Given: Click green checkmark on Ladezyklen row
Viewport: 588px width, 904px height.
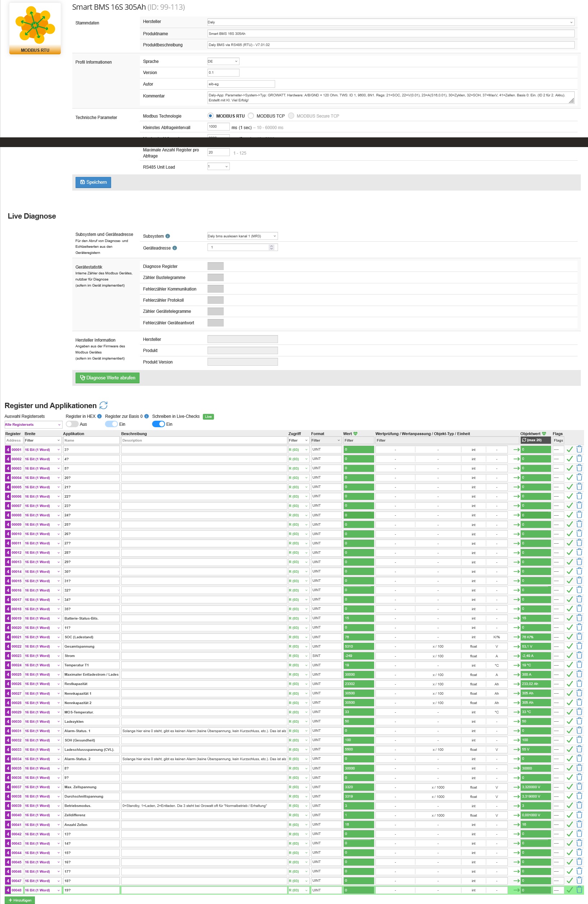Looking at the screenshot, I should pos(569,721).
